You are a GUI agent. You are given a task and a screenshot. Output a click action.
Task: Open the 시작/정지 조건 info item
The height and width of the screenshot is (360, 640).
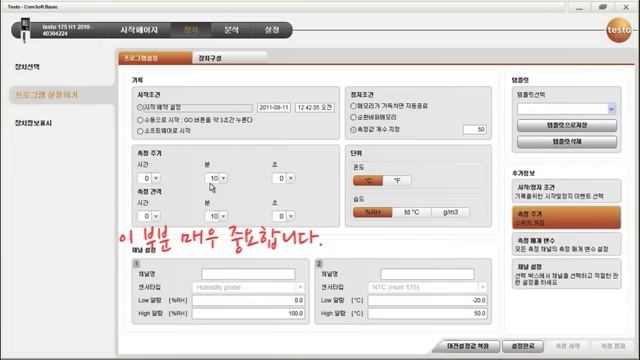[567, 191]
